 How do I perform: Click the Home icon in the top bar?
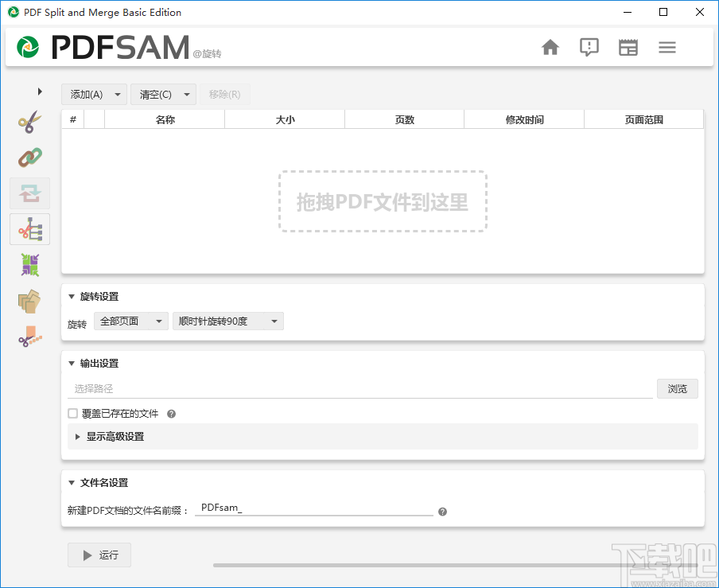click(550, 47)
